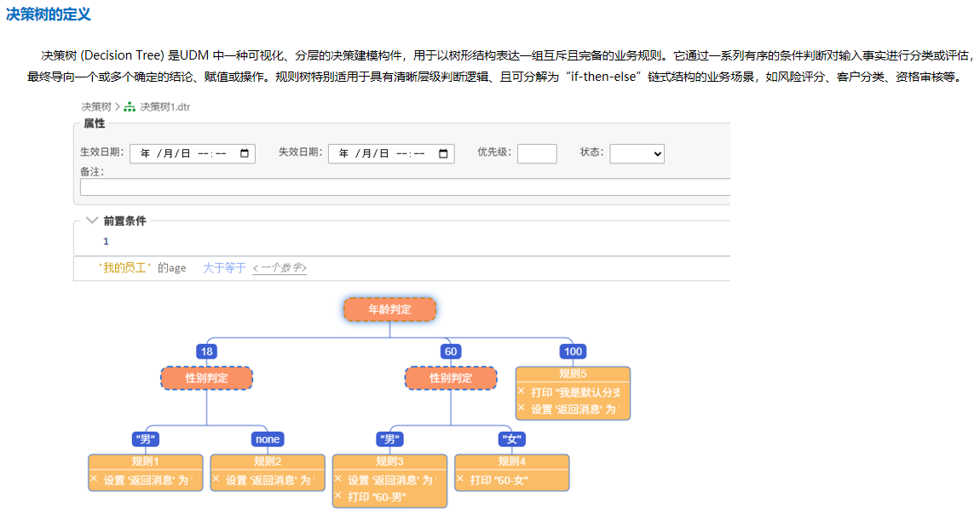The image size is (980, 522).
Task: Collapse the 前置条件 section chevron
Action: pyautogui.click(x=92, y=221)
